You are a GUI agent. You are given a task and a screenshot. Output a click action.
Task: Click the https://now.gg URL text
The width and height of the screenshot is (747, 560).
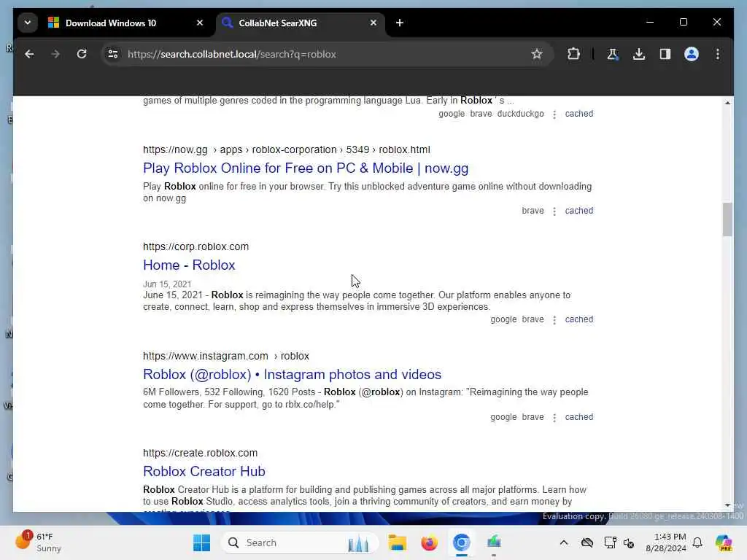pyautogui.click(x=175, y=149)
